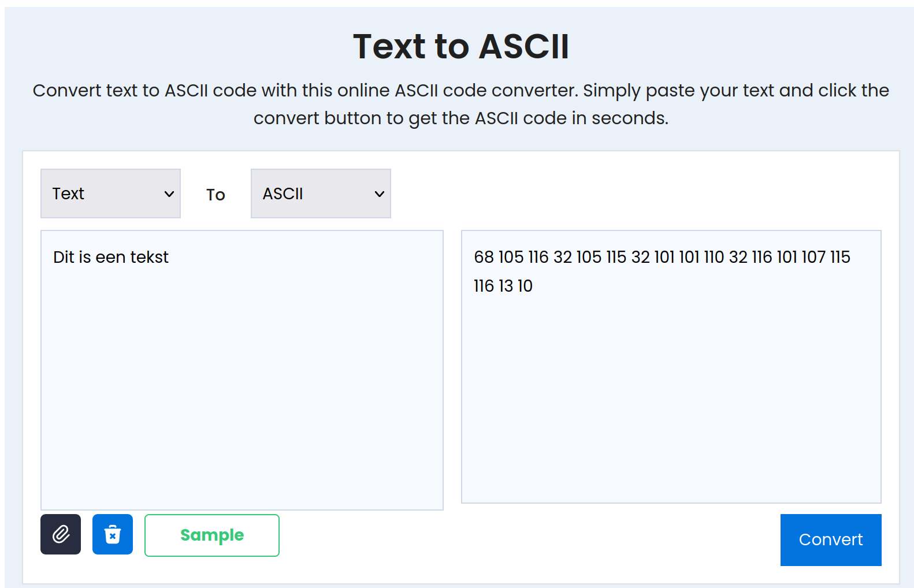This screenshot has height=588, width=914.
Task: Click the paperclip attach file icon
Action: click(61, 534)
